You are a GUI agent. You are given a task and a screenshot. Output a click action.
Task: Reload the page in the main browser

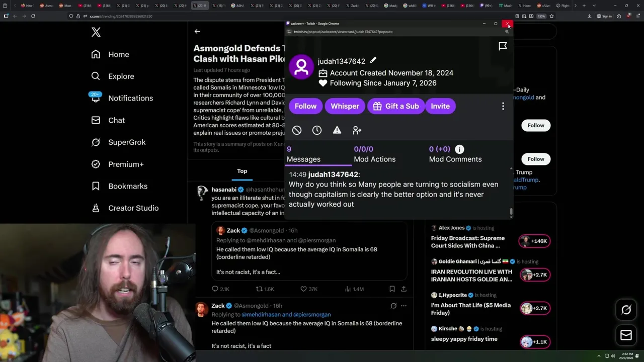33,16
